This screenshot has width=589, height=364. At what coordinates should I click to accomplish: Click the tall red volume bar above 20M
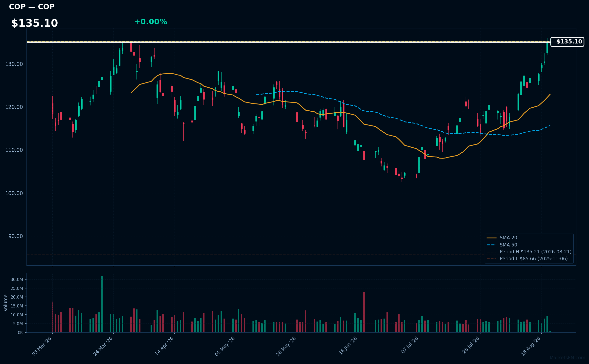pyautogui.click(x=364, y=312)
